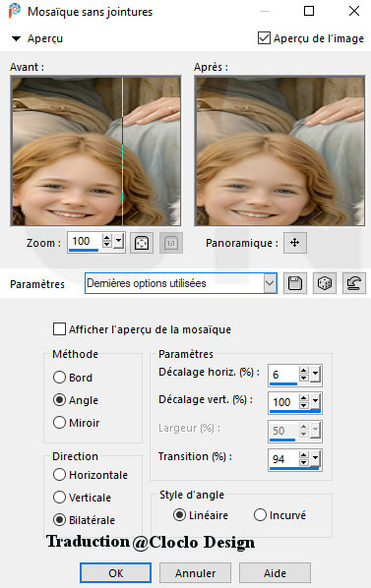Click the PaintShop Pro title bar icon

tap(15, 11)
